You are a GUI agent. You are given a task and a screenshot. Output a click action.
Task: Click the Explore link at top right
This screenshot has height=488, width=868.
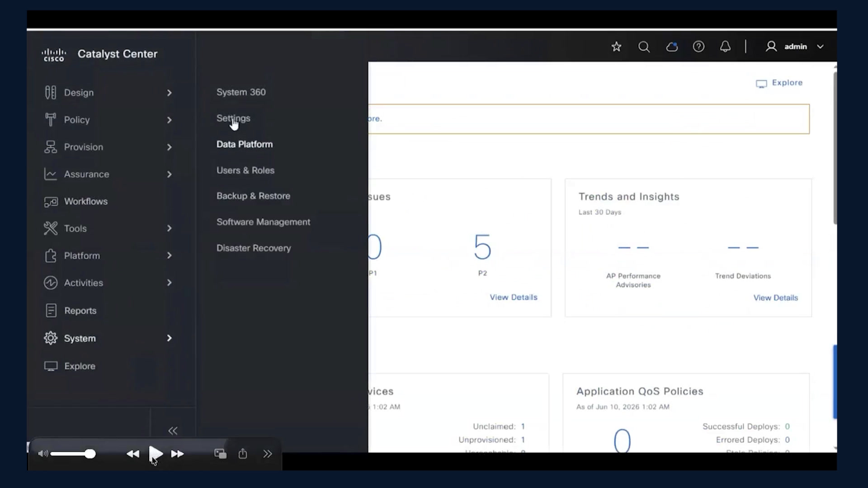[x=779, y=83]
